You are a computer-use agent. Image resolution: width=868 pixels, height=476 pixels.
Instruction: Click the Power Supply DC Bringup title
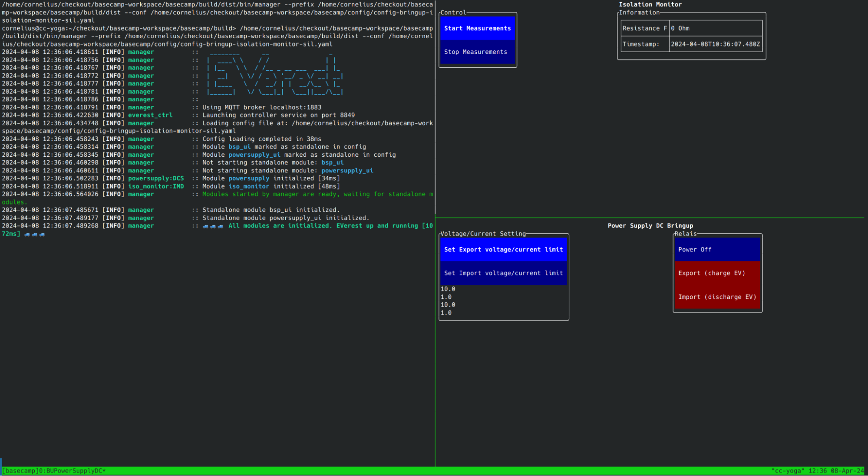[650, 225]
